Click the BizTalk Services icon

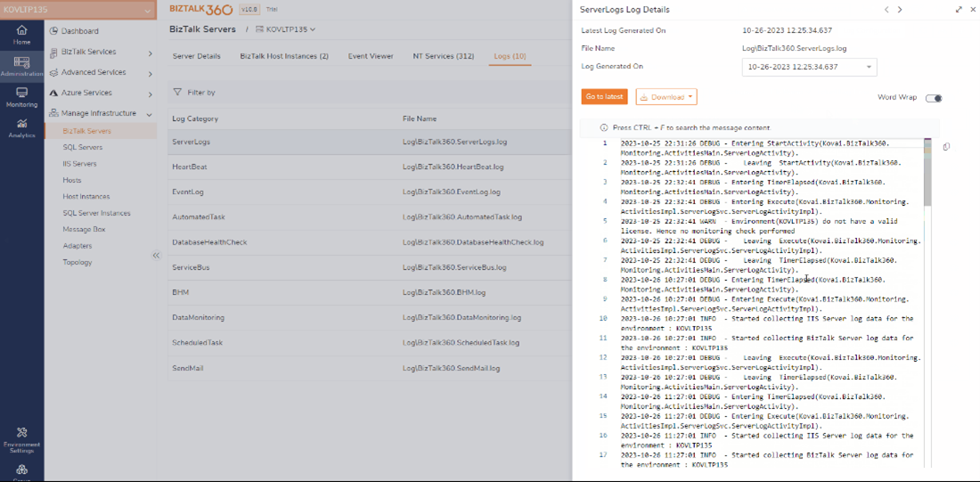(53, 52)
